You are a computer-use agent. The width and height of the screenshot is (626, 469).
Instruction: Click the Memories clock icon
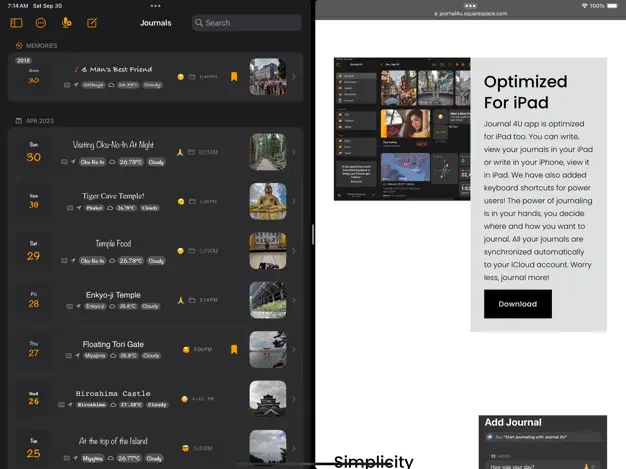(x=19, y=46)
